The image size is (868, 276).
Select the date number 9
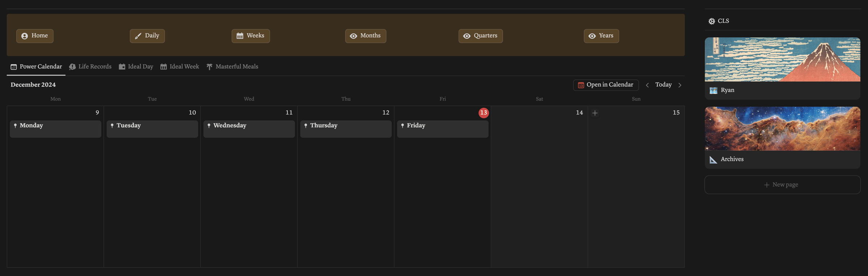(97, 112)
